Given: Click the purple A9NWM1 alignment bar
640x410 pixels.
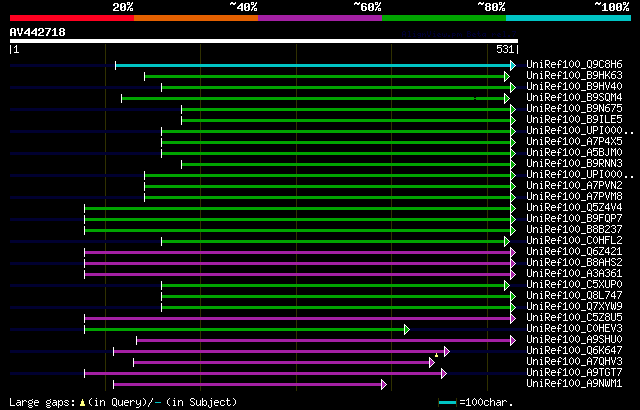Looking at the screenshot, I should coord(248,384).
